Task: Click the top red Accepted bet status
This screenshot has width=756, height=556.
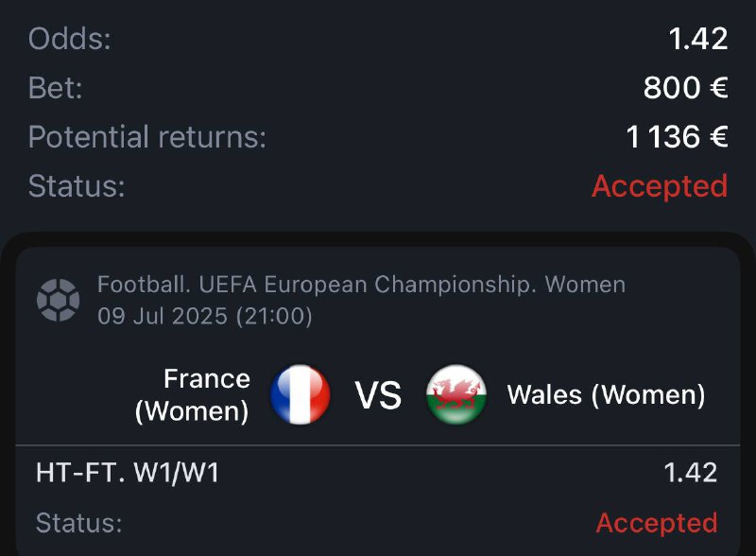Action: pos(660,186)
